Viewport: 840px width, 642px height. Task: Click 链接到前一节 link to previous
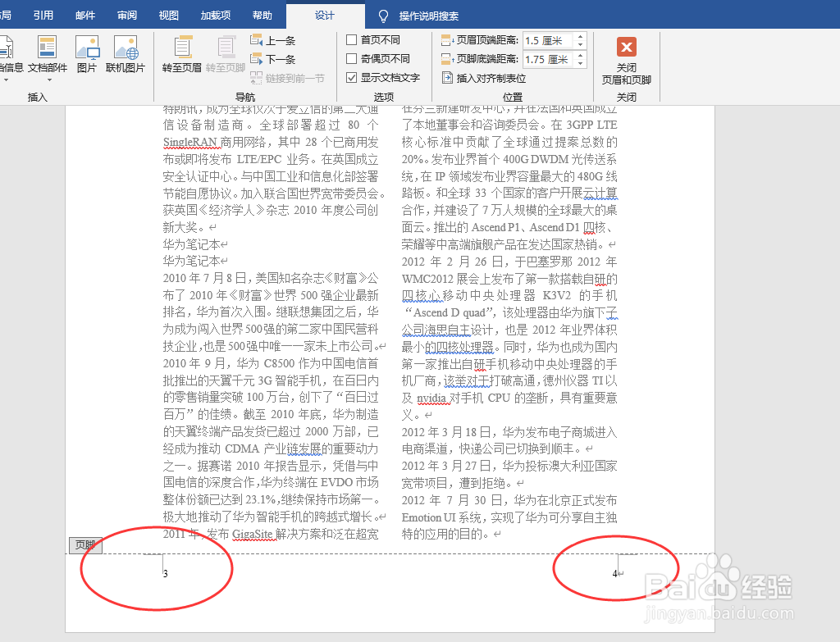click(287, 78)
